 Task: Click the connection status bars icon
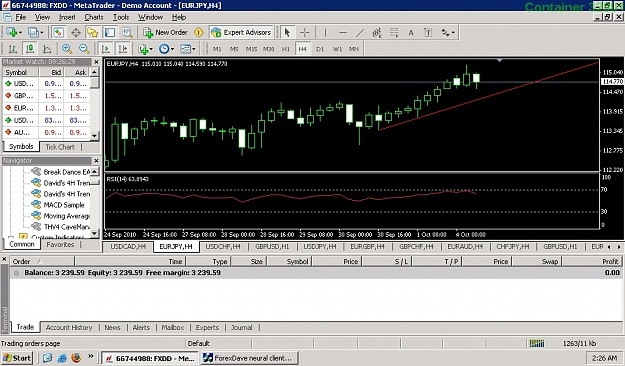click(x=537, y=343)
